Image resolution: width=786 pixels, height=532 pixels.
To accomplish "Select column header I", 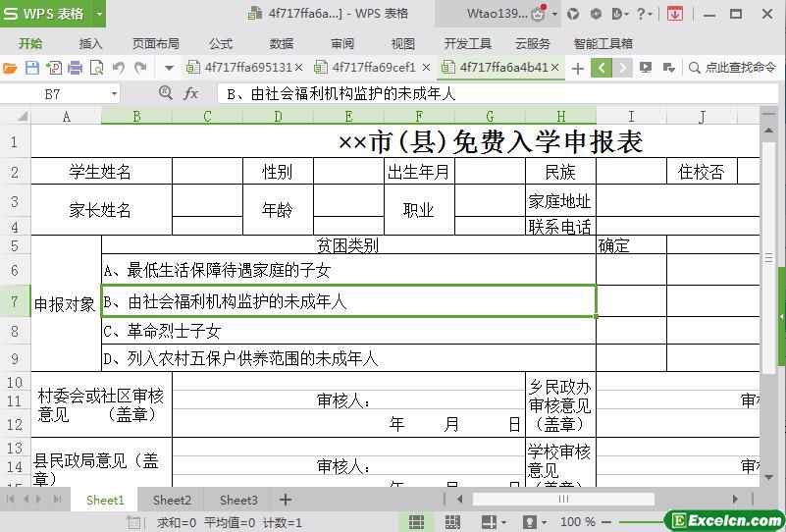I will click(x=631, y=117).
